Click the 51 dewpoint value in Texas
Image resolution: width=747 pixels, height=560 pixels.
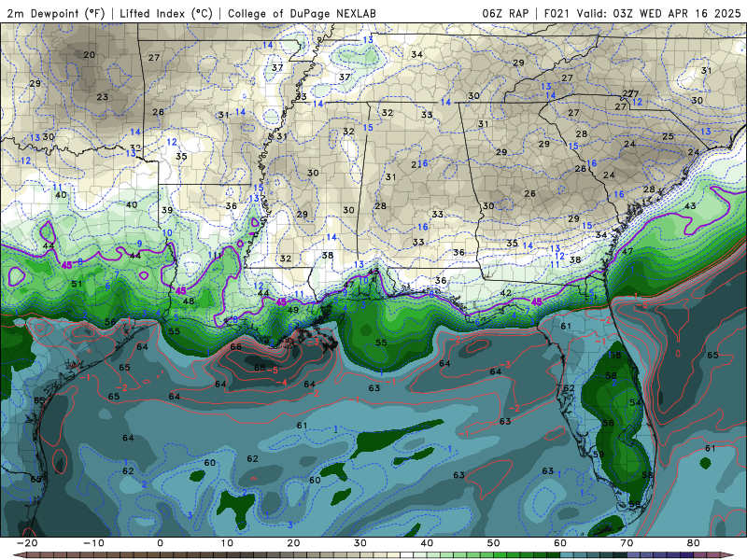click(77, 284)
